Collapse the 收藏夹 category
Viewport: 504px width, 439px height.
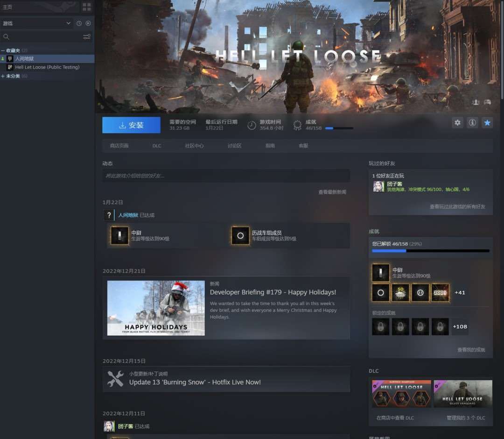tap(3, 50)
